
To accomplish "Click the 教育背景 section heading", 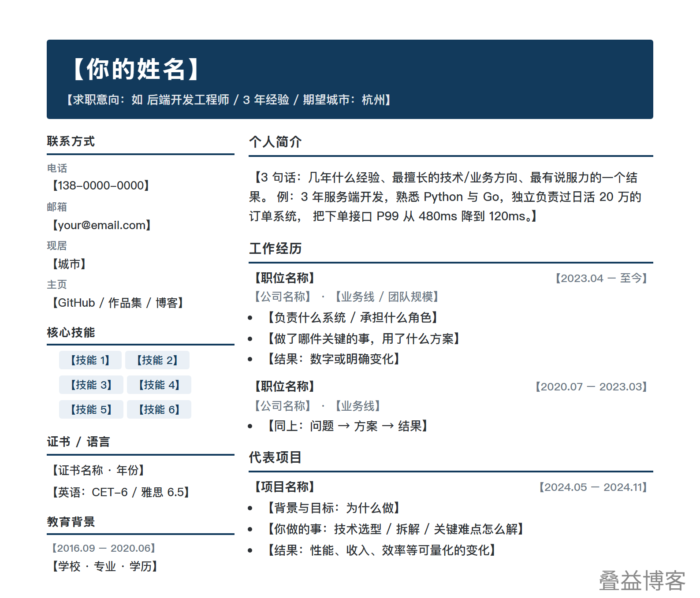I will point(71,522).
